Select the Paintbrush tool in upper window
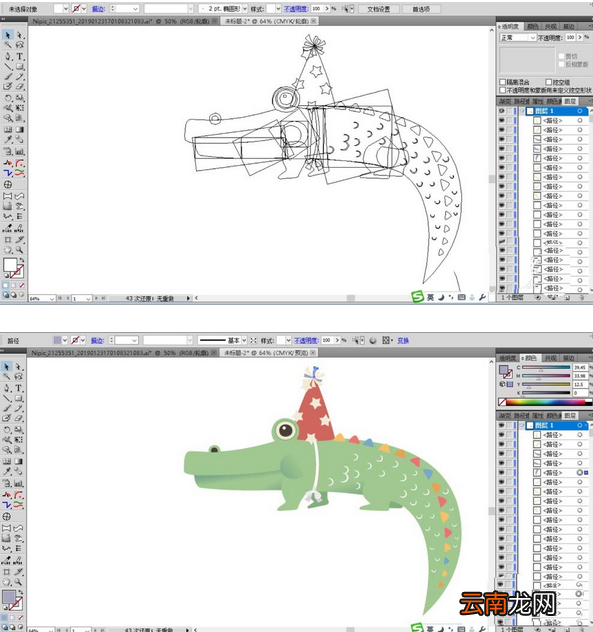This screenshot has height=632, width=593. point(7,77)
